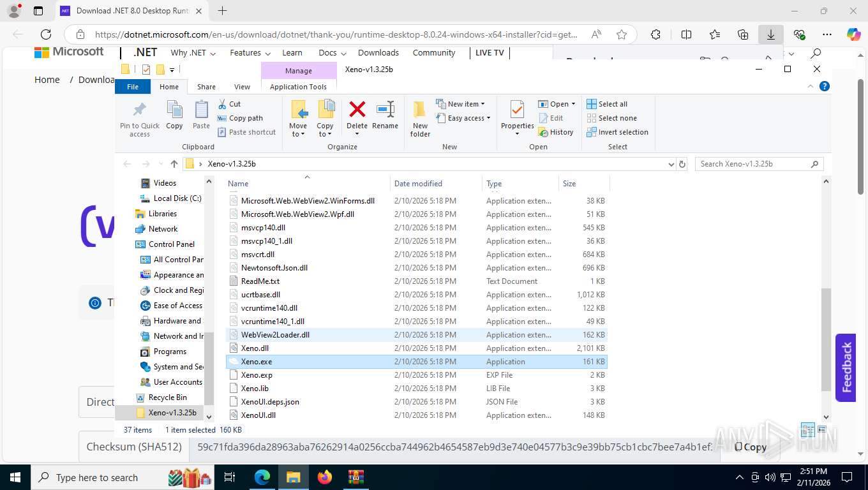868x490 pixels.
Task: Open Firefox from the taskbar
Action: click(324, 477)
